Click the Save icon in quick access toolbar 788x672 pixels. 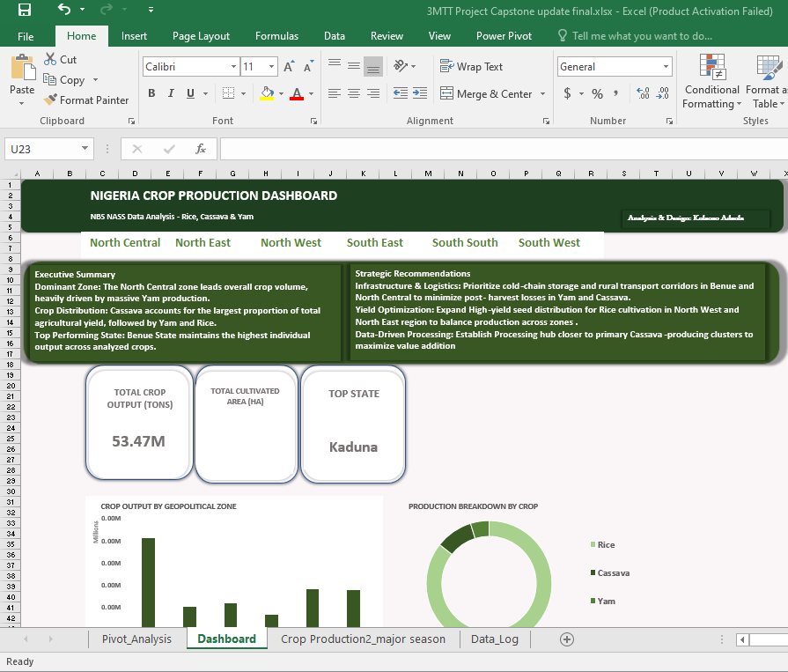[x=24, y=10]
